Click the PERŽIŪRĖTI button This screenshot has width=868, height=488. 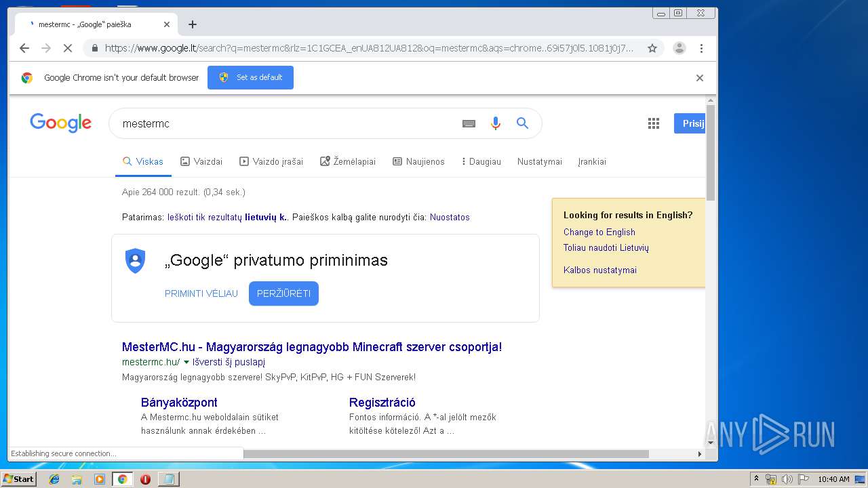tap(283, 293)
